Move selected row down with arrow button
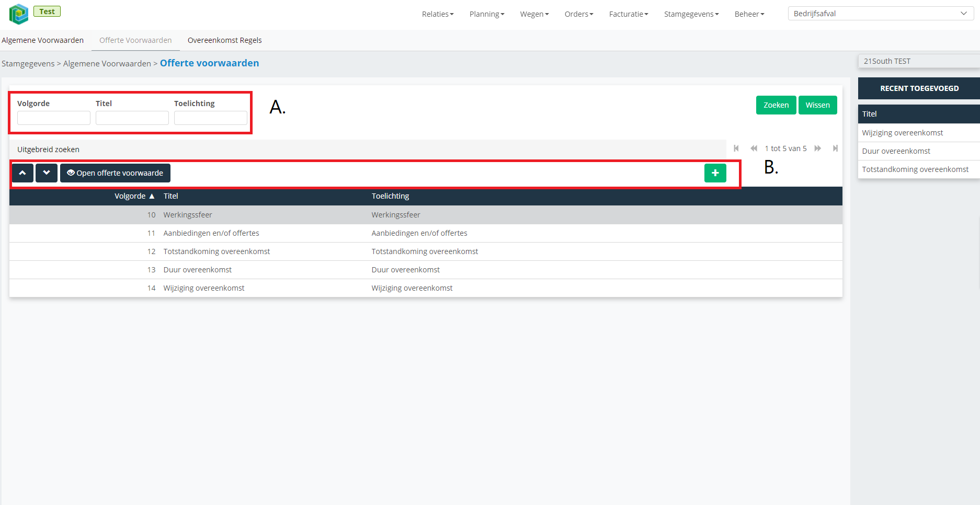This screenshot has width=980, height=505. 47,173
